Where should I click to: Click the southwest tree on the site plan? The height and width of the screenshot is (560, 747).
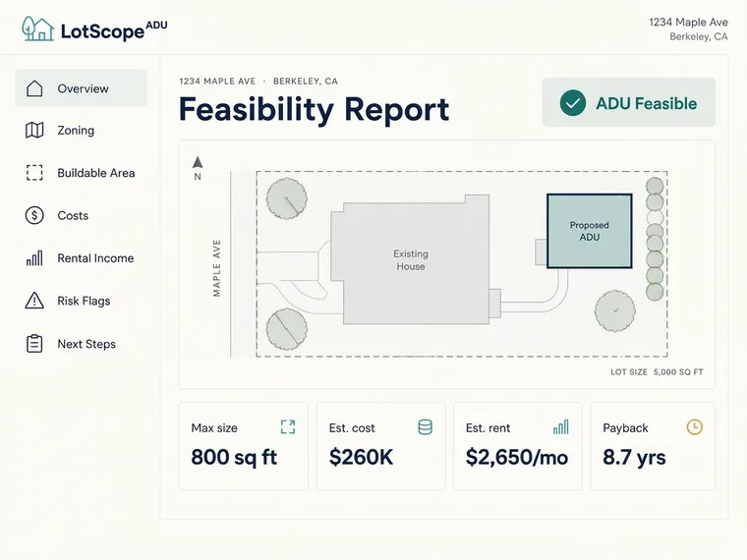coord(286,329)
